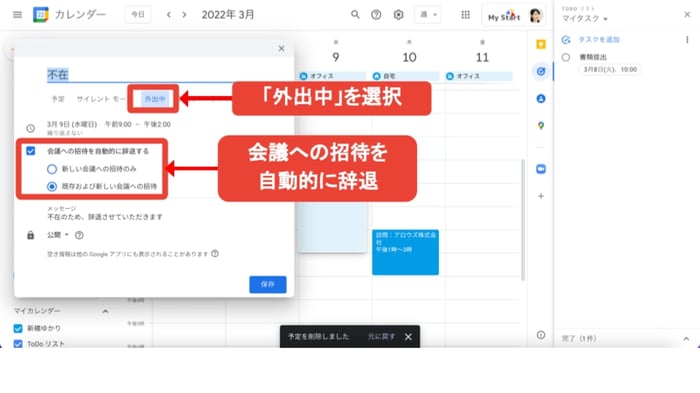Open the week view dropdown
700x393 pixels.
pos(428,15)
